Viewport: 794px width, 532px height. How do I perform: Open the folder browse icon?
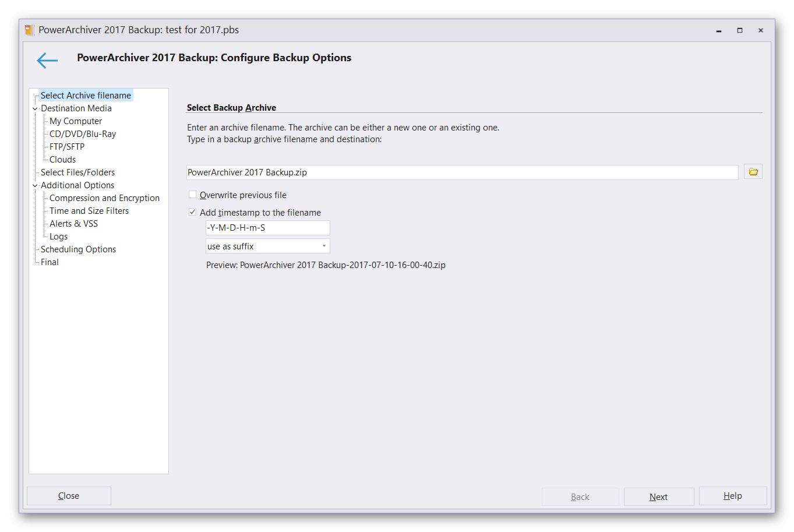click(x=753, y=172)
